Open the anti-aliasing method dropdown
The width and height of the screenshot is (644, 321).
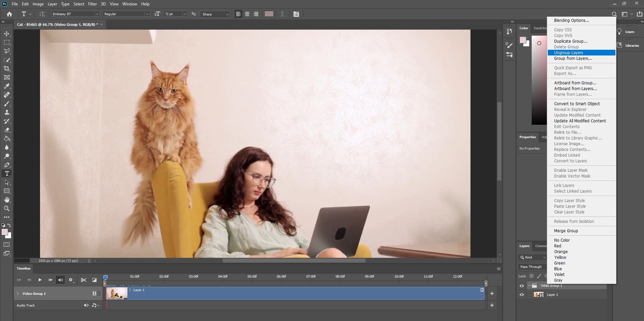[227, 14]
